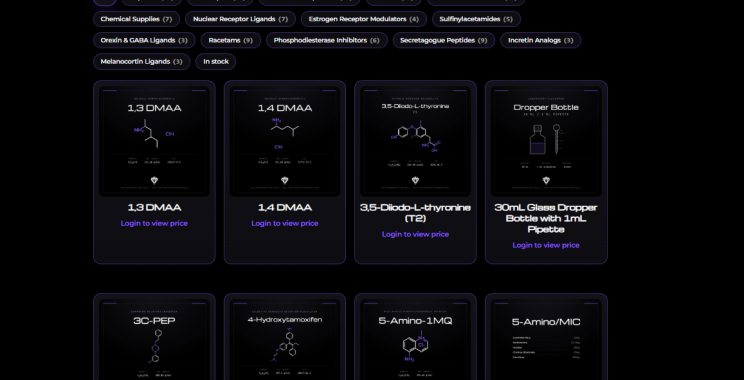Filter products by Sulfinylacetamides
Image resolution: width=744 pixels, height=380 pixels.
[x=476, y=19]
